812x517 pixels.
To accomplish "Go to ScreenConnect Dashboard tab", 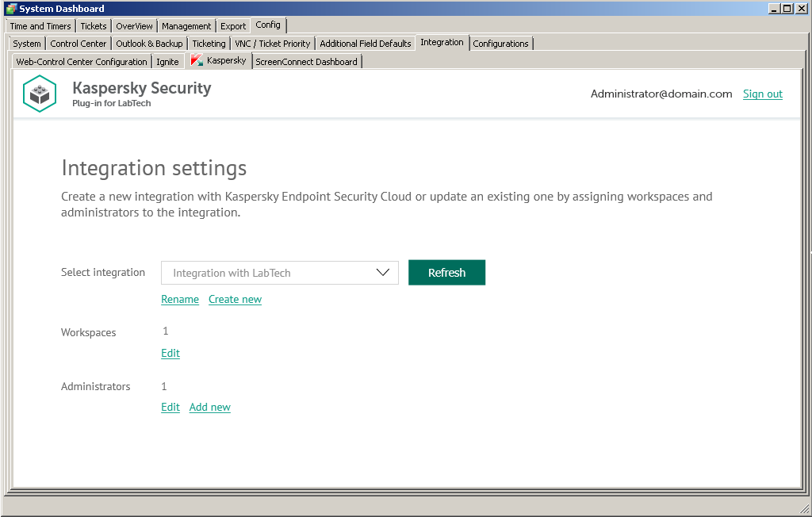I will (x=307, y=62).
